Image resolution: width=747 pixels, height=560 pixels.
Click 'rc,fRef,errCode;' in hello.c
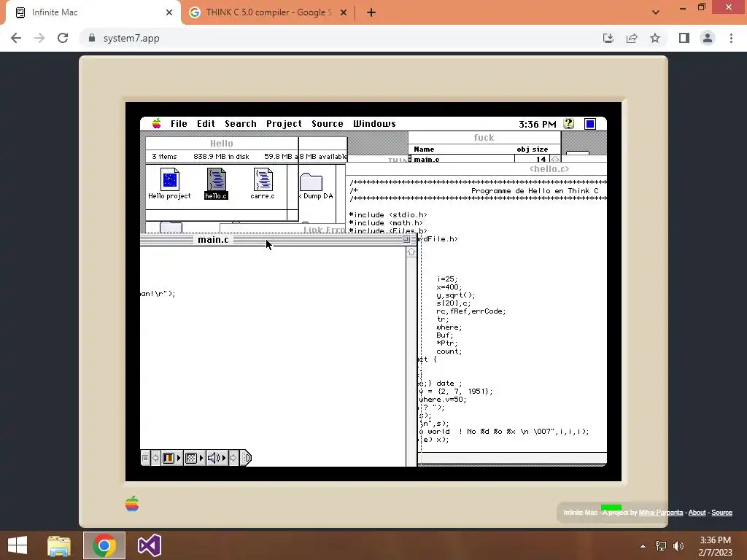click(x=471, y=311)
